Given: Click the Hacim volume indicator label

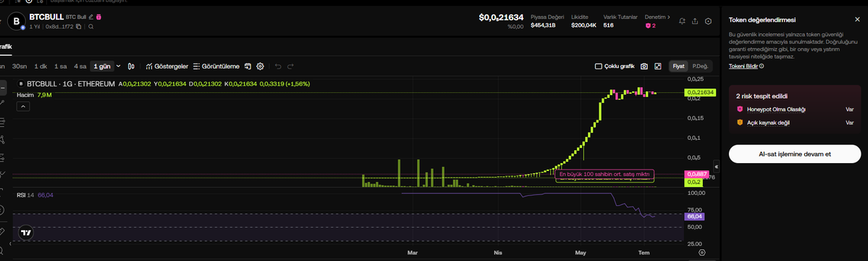Looking at the screenshot, I should click(26, 95).
